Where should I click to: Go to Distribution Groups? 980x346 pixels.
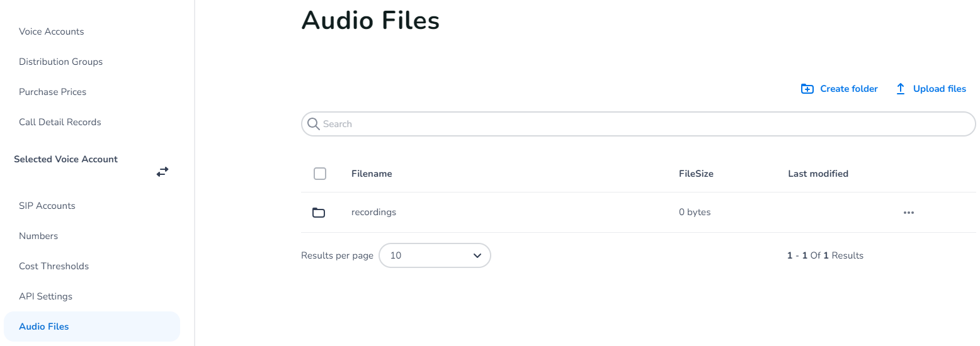[x=60, y=62]
